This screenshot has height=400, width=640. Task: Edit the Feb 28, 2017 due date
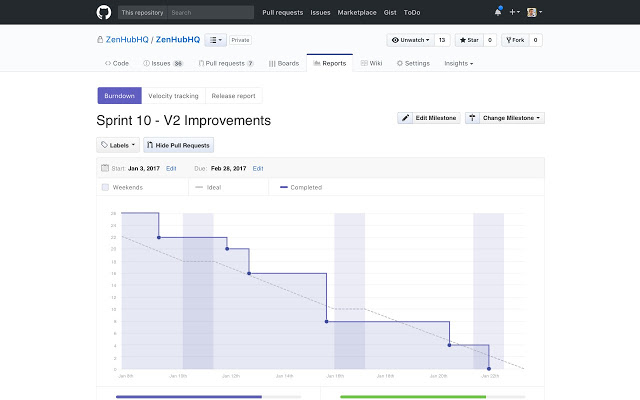pyautogui.click(x=258, y=168)
